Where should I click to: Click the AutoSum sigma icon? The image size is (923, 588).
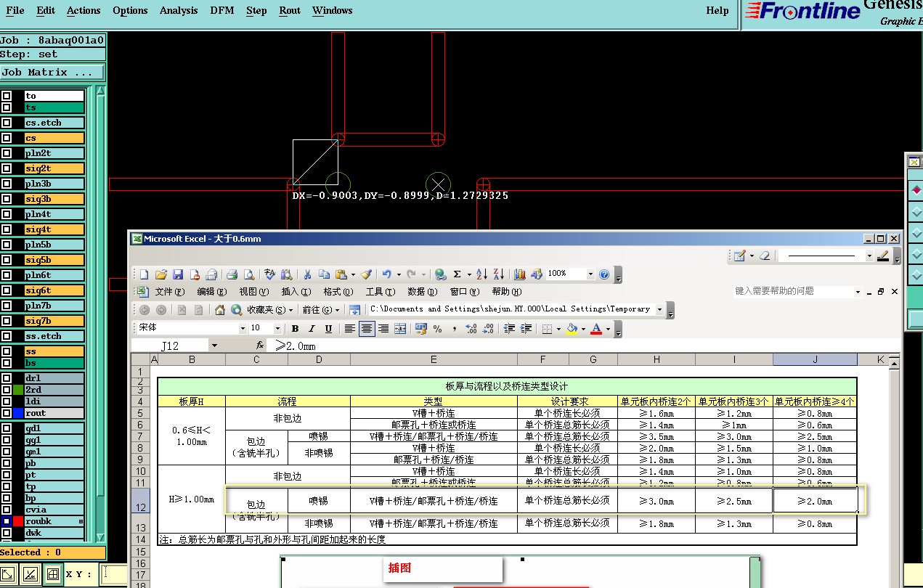click(457, 274)
